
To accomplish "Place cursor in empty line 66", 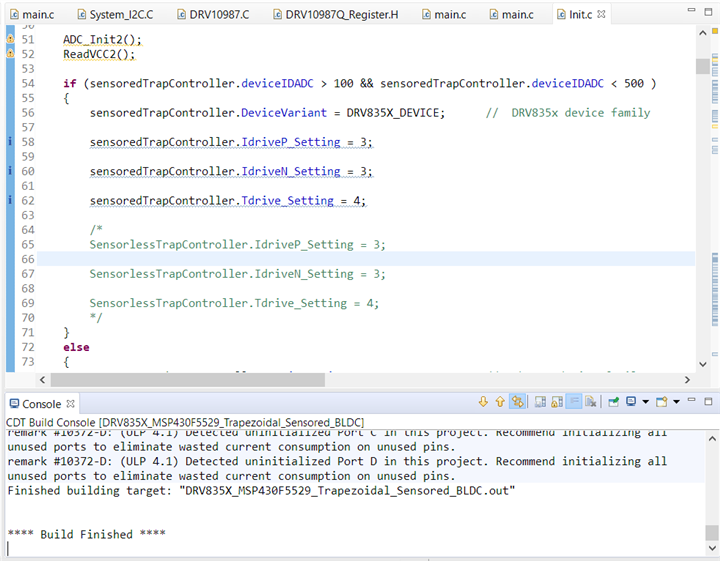I will [x=366, y=259].
